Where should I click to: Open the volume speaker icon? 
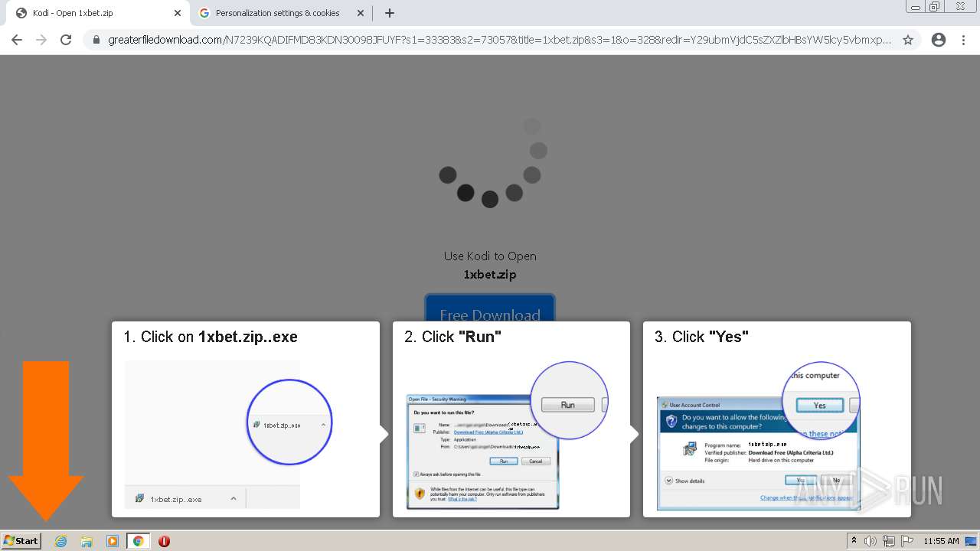click(871, 541)
